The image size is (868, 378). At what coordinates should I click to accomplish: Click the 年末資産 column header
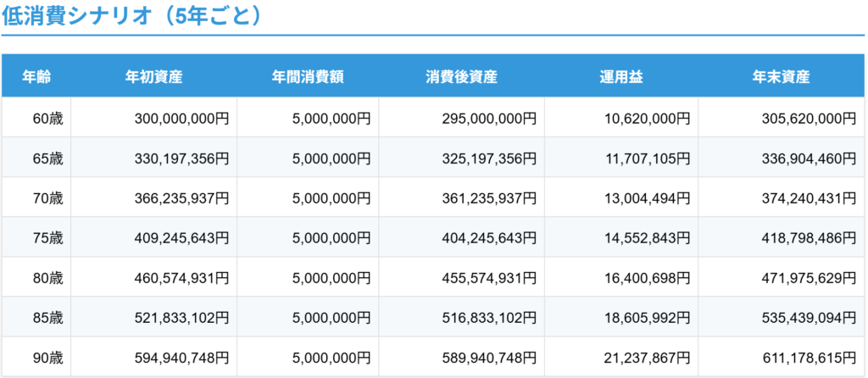pos(781,76)
